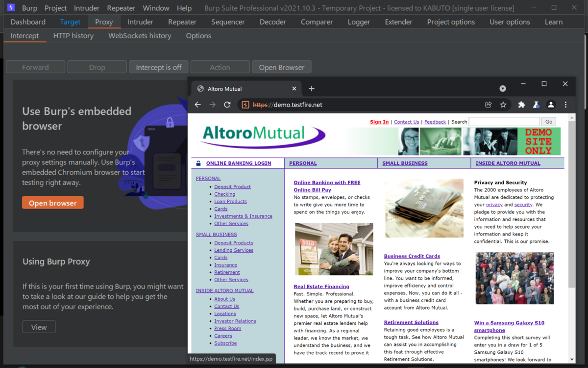The height and width of the screenshot is (368, 588).
Task: Click the padlock icon beside Online Banking Login
Action: [x=198, y=163]
